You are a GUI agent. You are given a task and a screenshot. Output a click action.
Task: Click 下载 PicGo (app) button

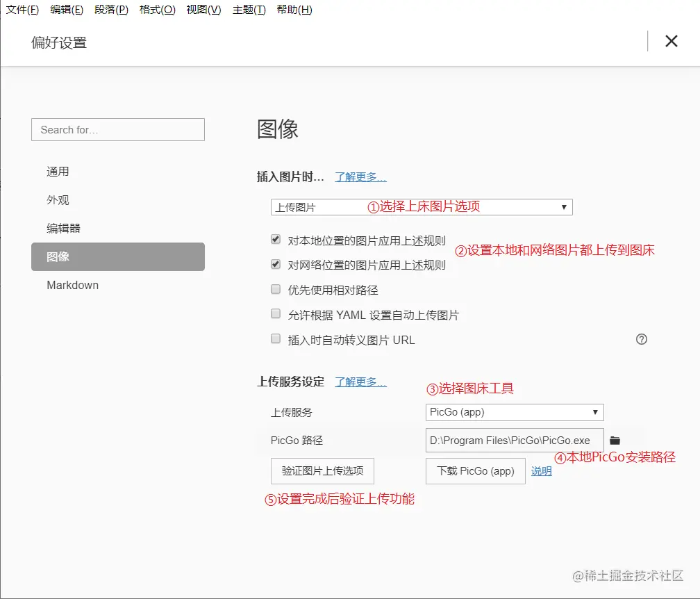(x=476, y=471)
